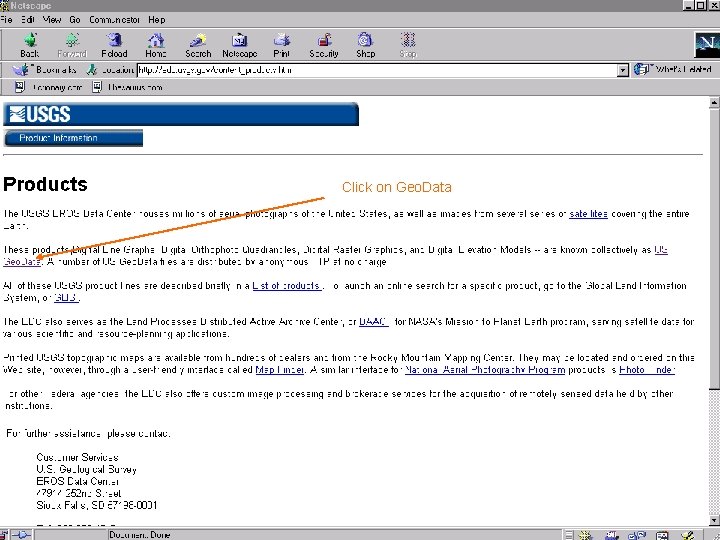Click the vertical scrollbar up arrow

pyautogui.click(x=714, y=103)
